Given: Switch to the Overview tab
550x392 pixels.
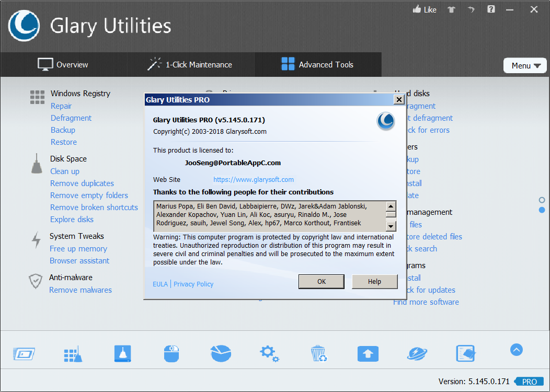Looking at the screenshot, I should 63,64.
